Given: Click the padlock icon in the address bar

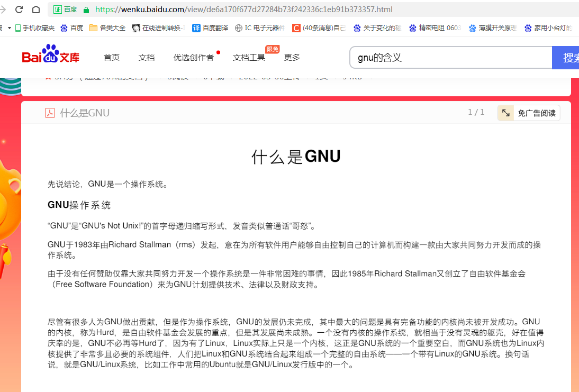Looking at the screenshot, I should [x=85, y=9].
